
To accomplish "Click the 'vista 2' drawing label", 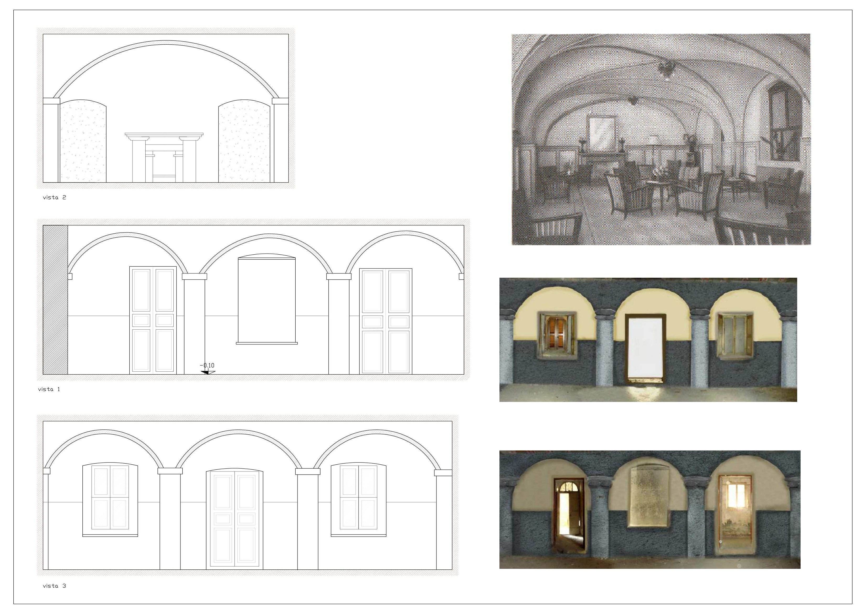I will (55, 197).
